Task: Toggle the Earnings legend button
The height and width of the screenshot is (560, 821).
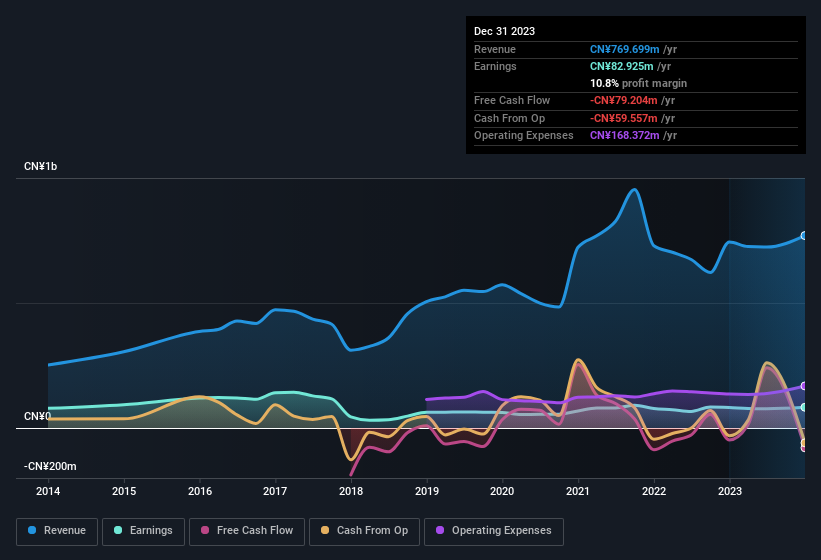Action: point(143,531)
